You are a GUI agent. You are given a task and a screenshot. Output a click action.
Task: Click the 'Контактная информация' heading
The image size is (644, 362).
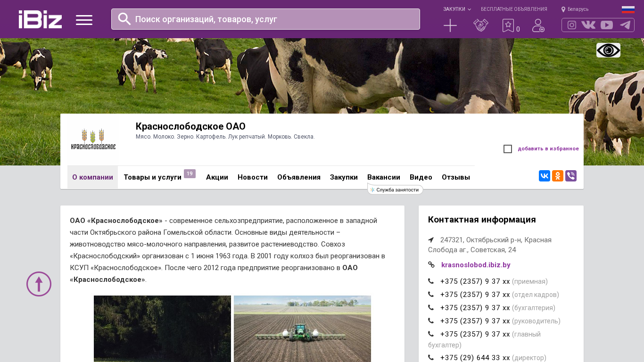click(x=482, y=220)
